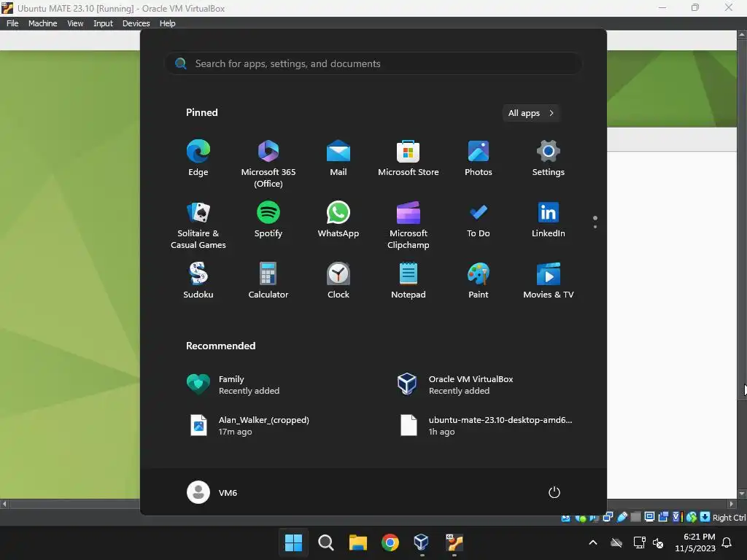Switch to the running Ubuntu MATE VM taskbar icon
The height and width of the screenshot is (560, 747).
click(x=454, y=542)
